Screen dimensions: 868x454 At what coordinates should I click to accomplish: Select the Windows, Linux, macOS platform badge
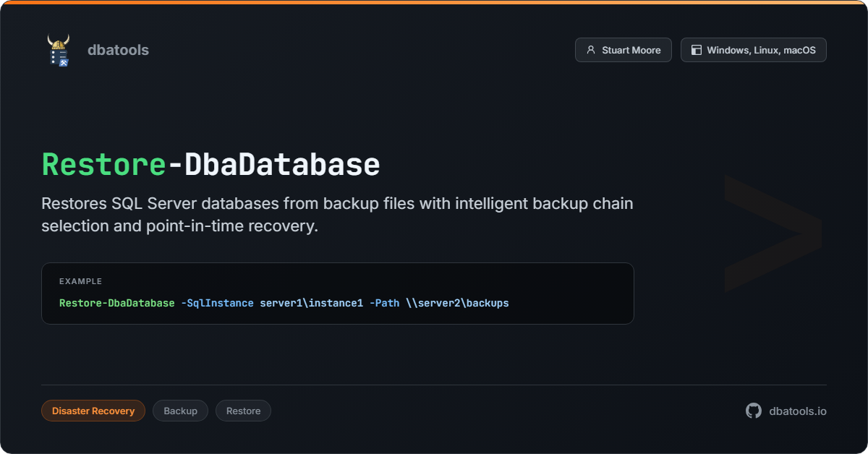click(x=753, y=51)
